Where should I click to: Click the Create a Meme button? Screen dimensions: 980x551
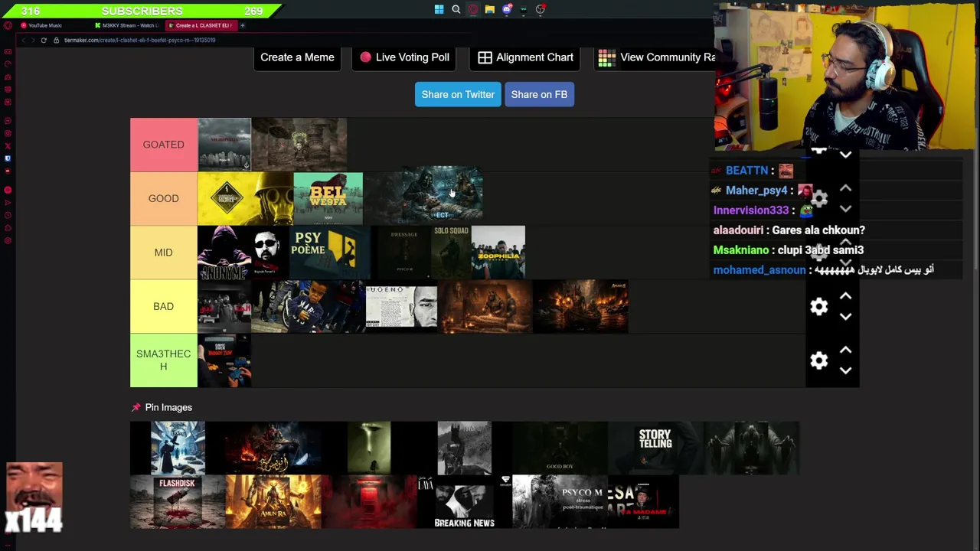pyautogui.click(x=297, y=57)
